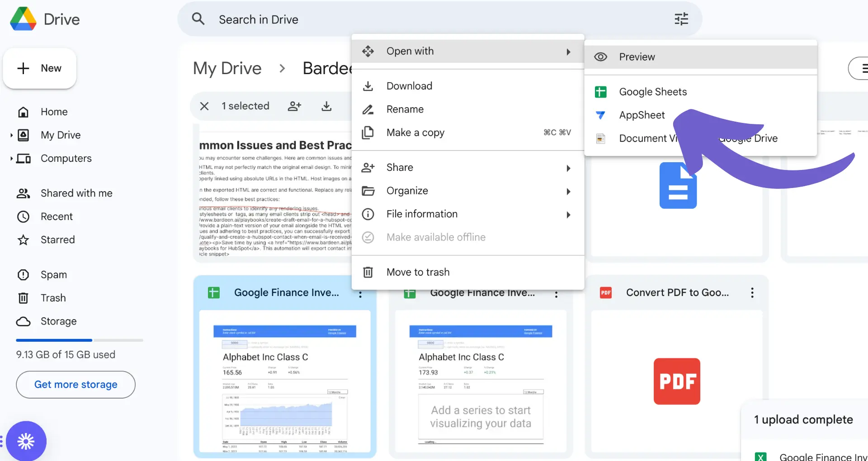The image size is (868, 461).
Task: Choose Preview in submenu
Action: click(x=700, y=57)
